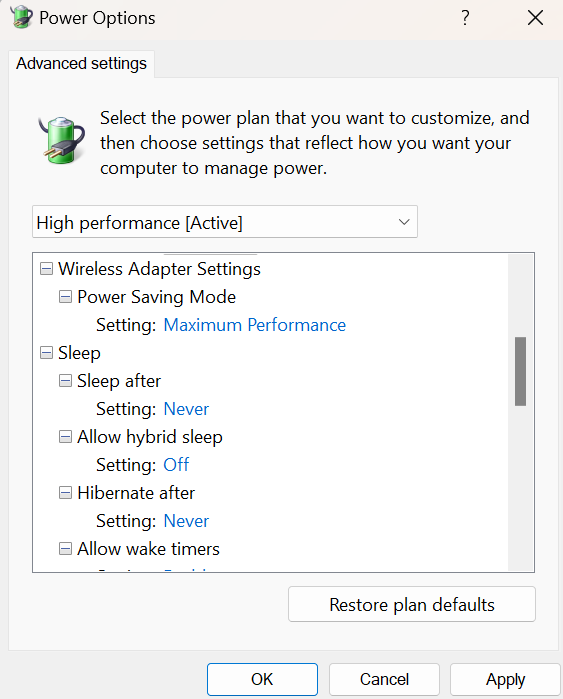This screenshot has width=563, height=699.
Task: Click the Power Options title bar icon
Action: 21,17
